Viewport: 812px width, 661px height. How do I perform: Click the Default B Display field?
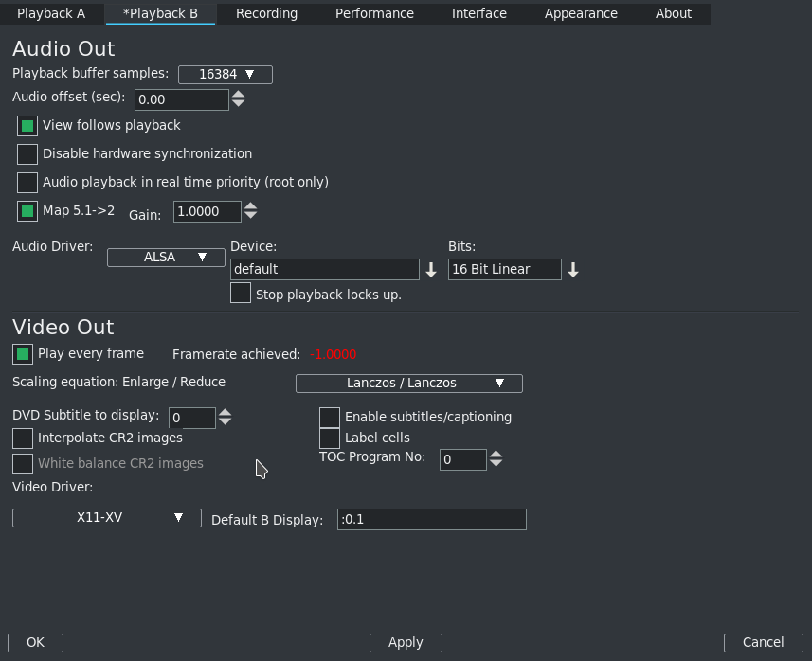pos(431,519)
